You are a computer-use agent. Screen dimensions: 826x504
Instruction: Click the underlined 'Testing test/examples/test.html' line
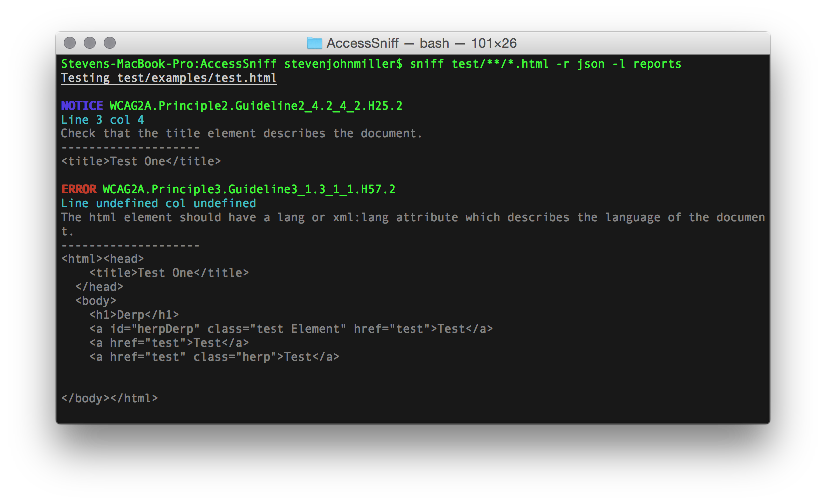(169, 78)
